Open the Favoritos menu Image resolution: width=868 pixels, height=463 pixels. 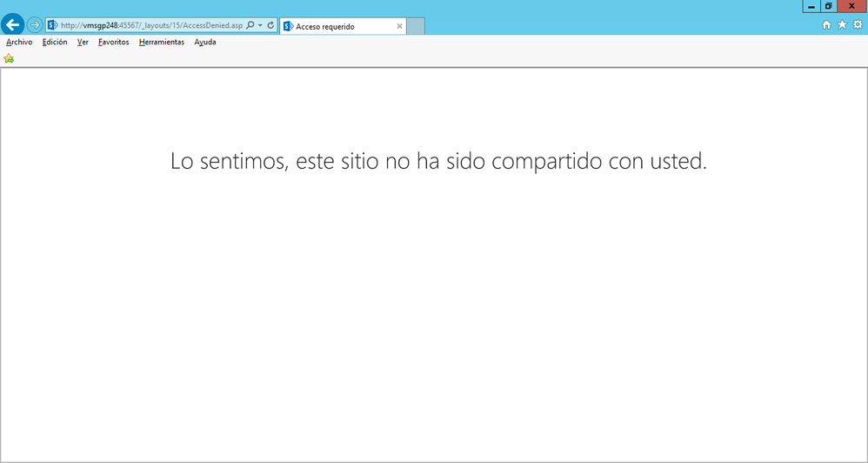[x=113, y=42]
